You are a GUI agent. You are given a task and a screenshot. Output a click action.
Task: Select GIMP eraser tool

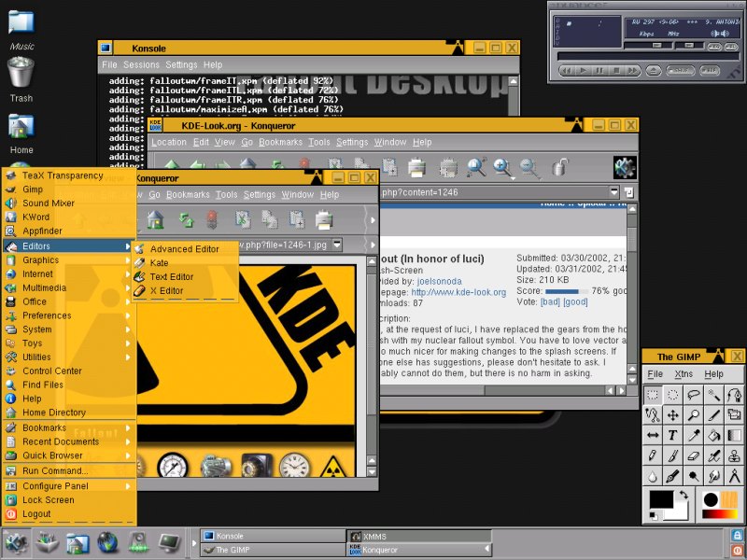(x=693, y=455)
